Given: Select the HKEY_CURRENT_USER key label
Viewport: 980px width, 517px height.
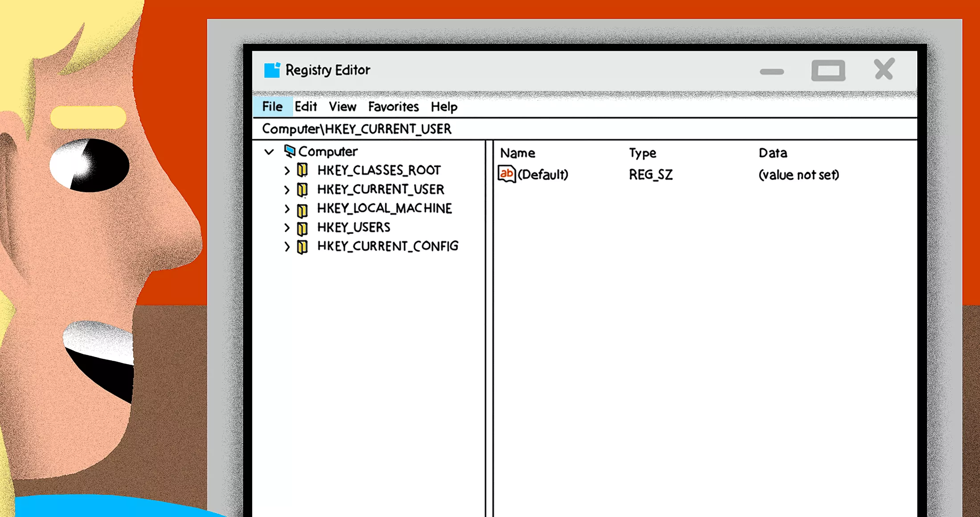Looking at the screenshot, I should (x=380, y=189).
